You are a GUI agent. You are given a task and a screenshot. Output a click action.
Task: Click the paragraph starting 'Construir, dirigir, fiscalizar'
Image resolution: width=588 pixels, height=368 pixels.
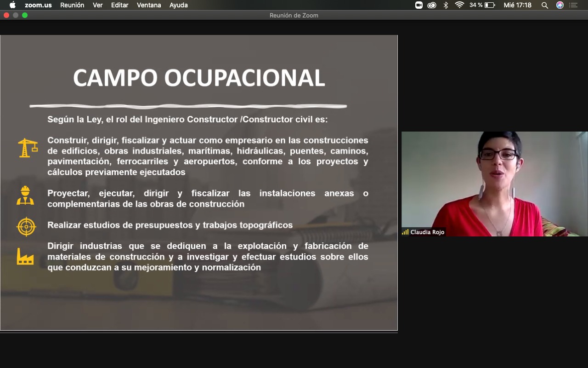(x=208, y=156)
